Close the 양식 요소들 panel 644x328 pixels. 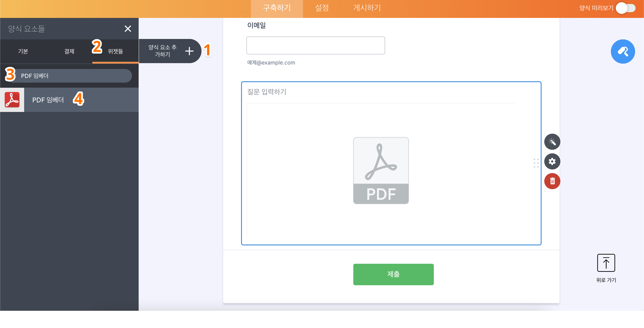[x=128, y=28]
